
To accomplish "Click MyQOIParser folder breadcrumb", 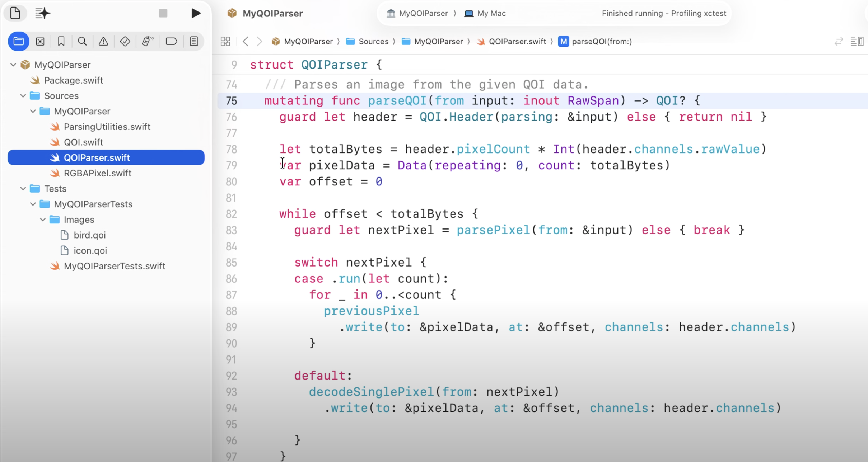I will pyautogui.click(x=432, y=41).
